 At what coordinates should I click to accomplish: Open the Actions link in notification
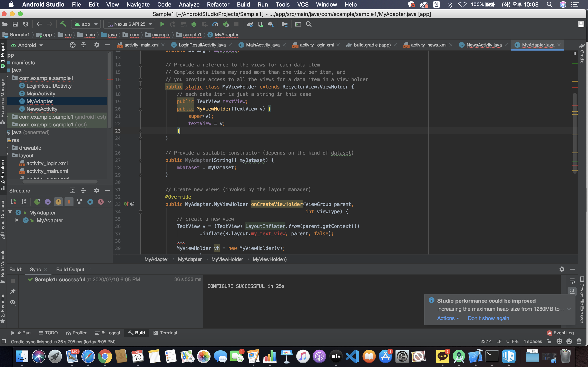pyautogui.click(x=448, y=318)
